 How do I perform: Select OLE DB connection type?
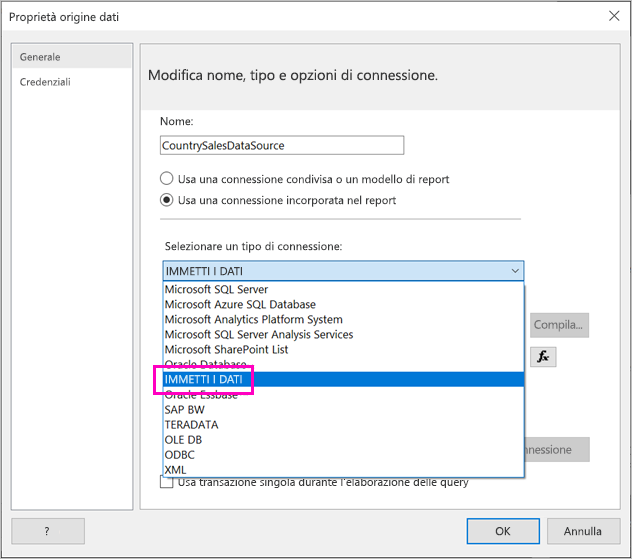tap(343, 440)
